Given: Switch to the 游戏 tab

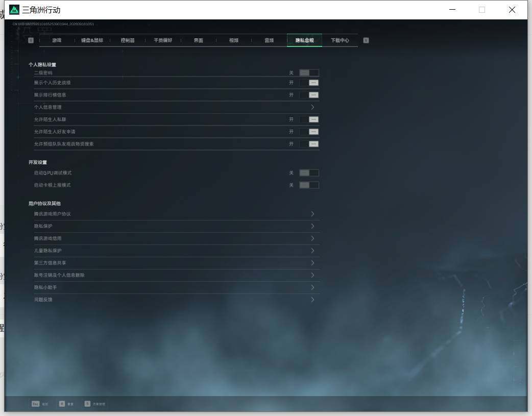Looking at the screenshot, I should pos(57,40).
